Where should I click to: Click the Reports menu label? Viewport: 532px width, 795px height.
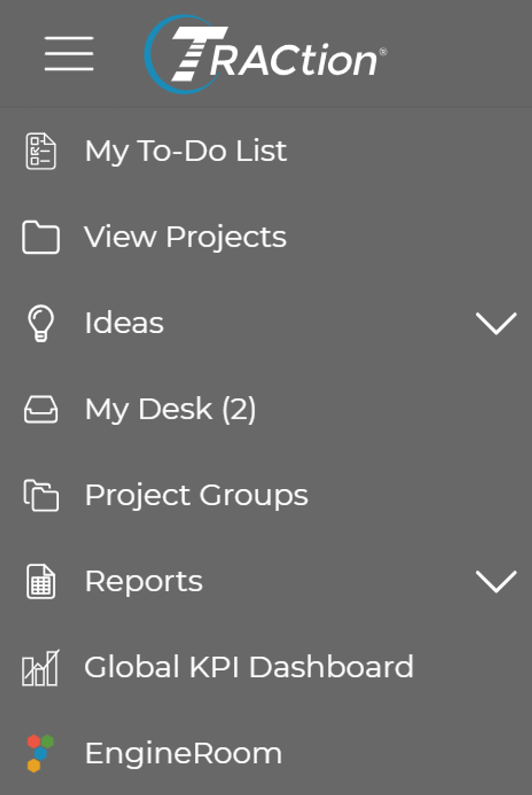click(144, 581)
